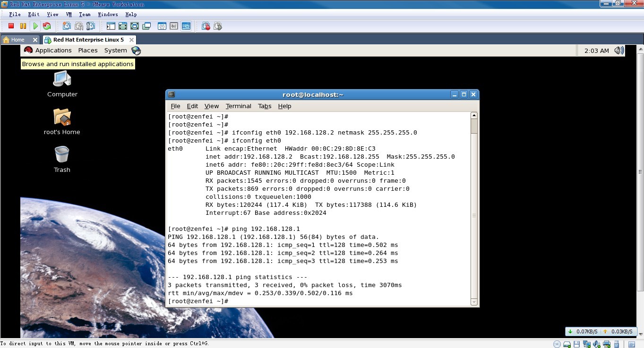Click the 2:03 AM panel clock
644x348 pixels.
597,51
